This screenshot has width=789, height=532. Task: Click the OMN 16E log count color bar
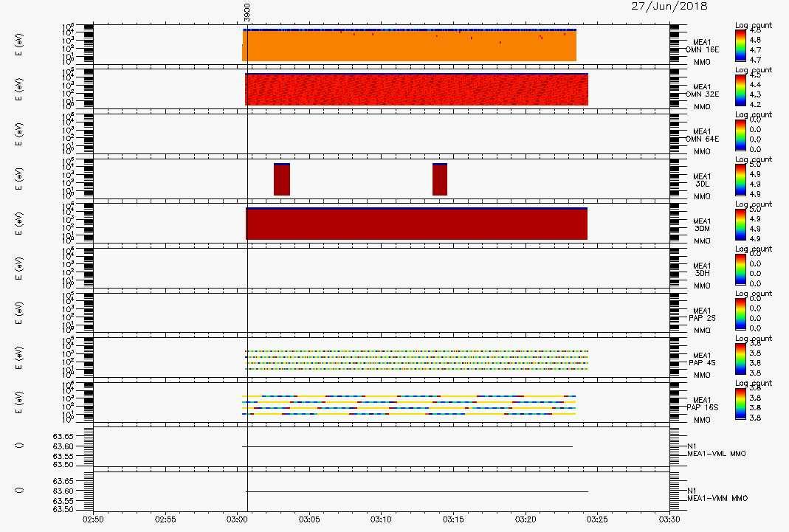coord(741,46)
